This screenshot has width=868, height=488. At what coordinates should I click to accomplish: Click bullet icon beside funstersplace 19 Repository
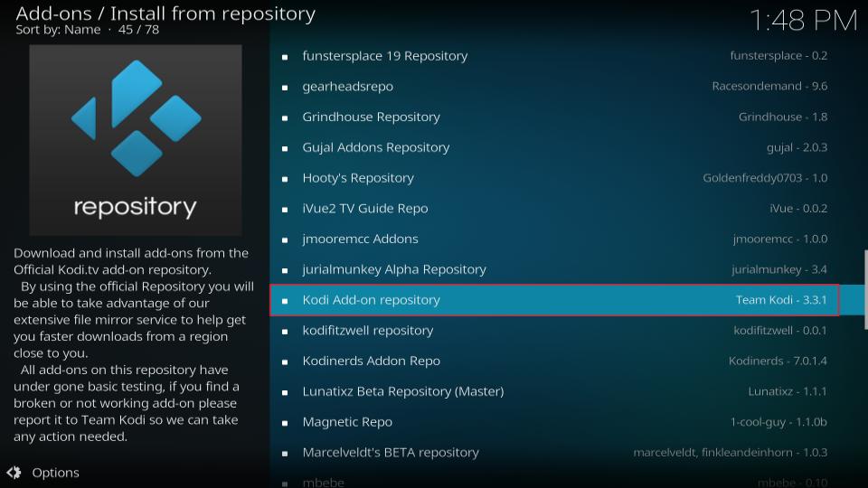coord(285,57)
